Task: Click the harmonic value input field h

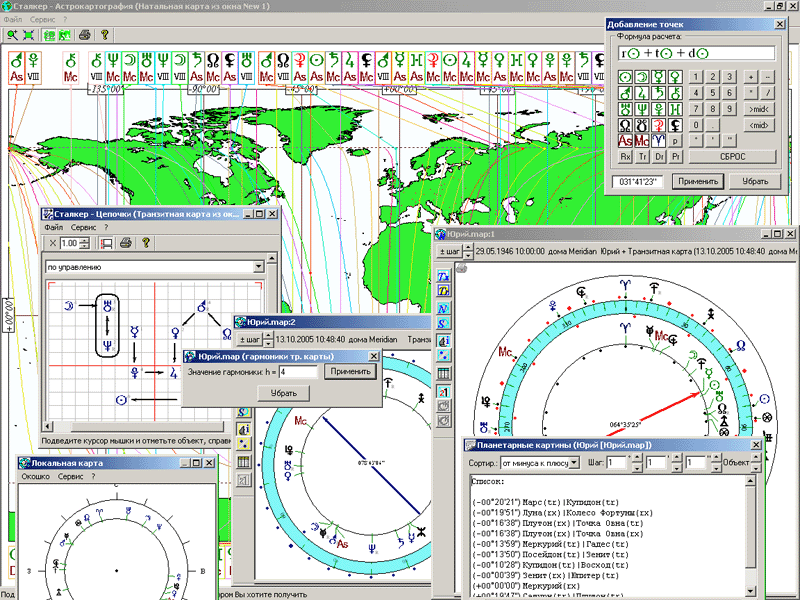Action: click(298, 372)
